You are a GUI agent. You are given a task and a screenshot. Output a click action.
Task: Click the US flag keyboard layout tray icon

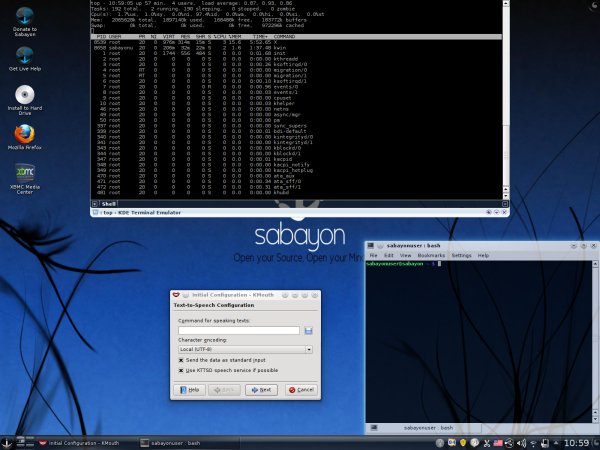[x=498, y=443]
